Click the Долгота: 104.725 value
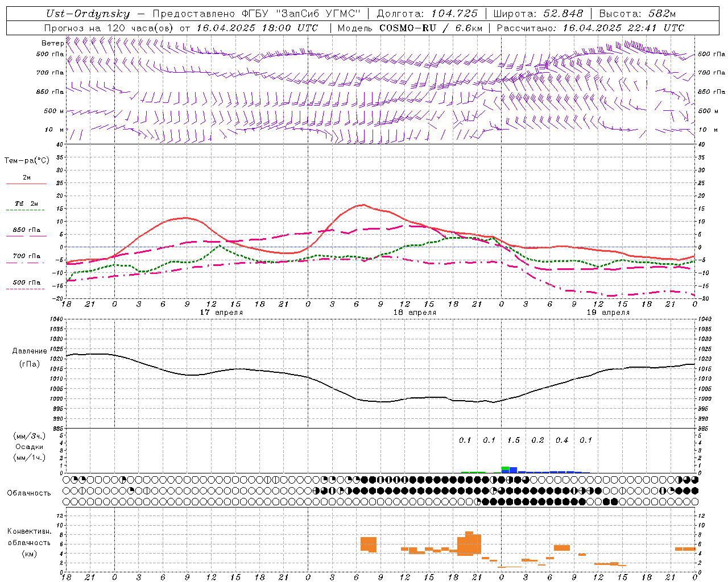Viewport: 728px width, 582px height. (x=427, y=14)
